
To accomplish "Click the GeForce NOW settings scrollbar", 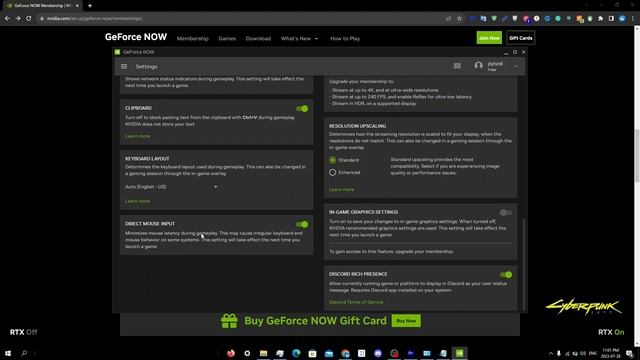I will coord(524,264).
